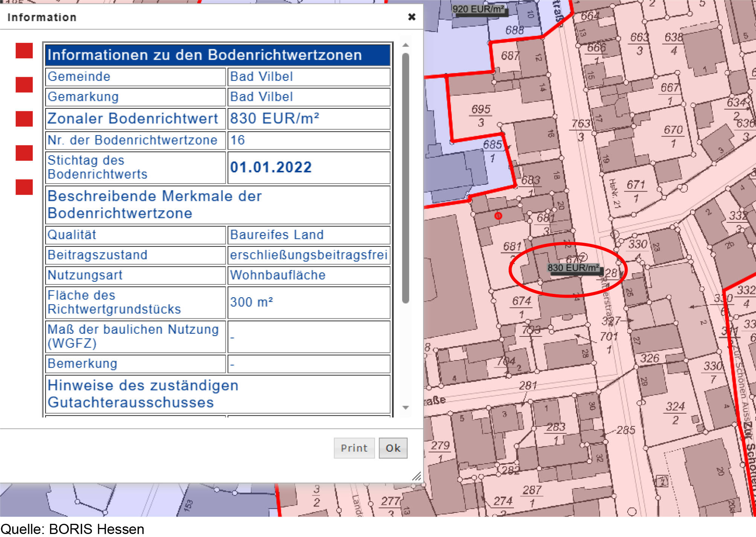
Task: Click parcel number 674/1 on the map
Action: point(521,307)
